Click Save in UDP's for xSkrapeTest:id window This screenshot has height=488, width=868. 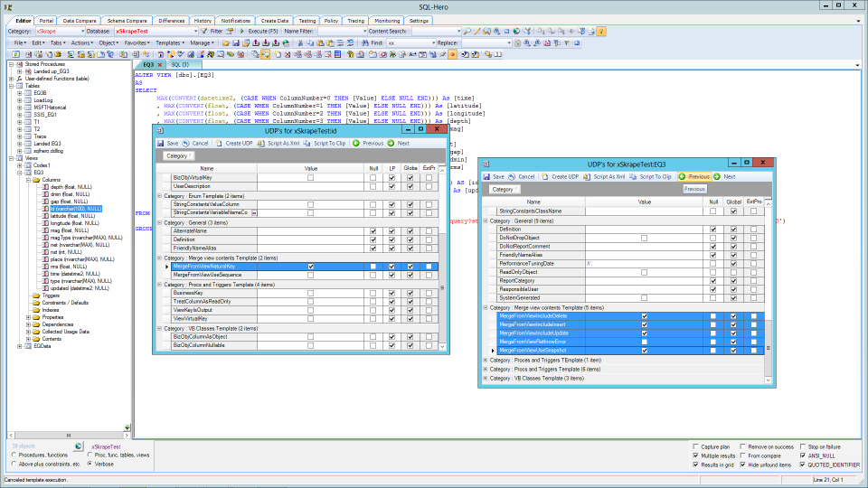click(x=168, y=144)
